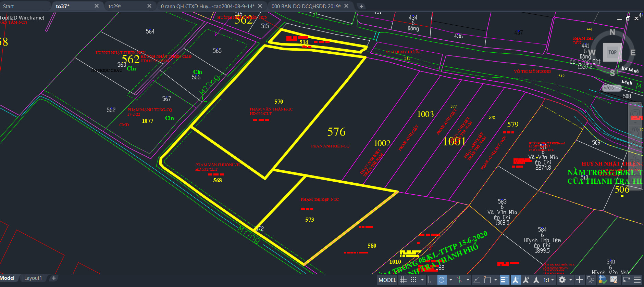Select the PHẠM THỊ ĐẸP-NTC label
644x287 pixels.
click(x=320, y=199)
